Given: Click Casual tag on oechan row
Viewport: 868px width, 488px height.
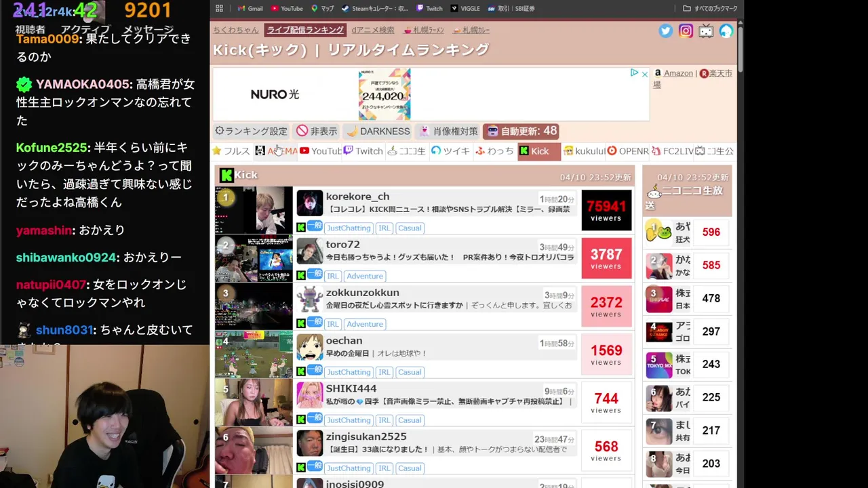Looking at the screenshot, I should coord(410,372).
